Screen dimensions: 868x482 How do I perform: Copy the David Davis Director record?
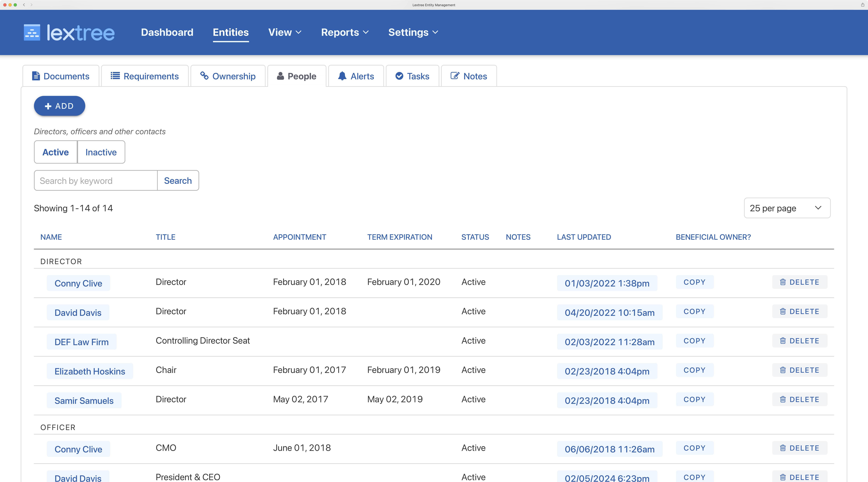695,311
